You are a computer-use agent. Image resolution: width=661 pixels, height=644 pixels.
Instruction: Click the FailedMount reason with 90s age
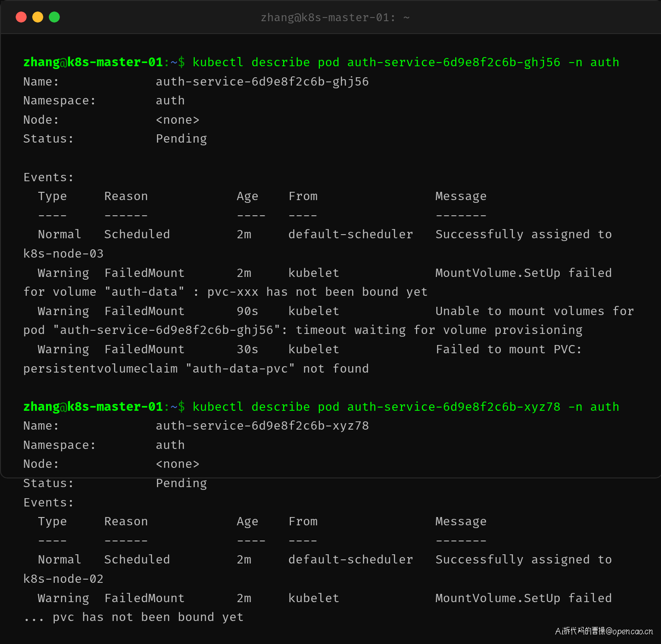point(145,311)
